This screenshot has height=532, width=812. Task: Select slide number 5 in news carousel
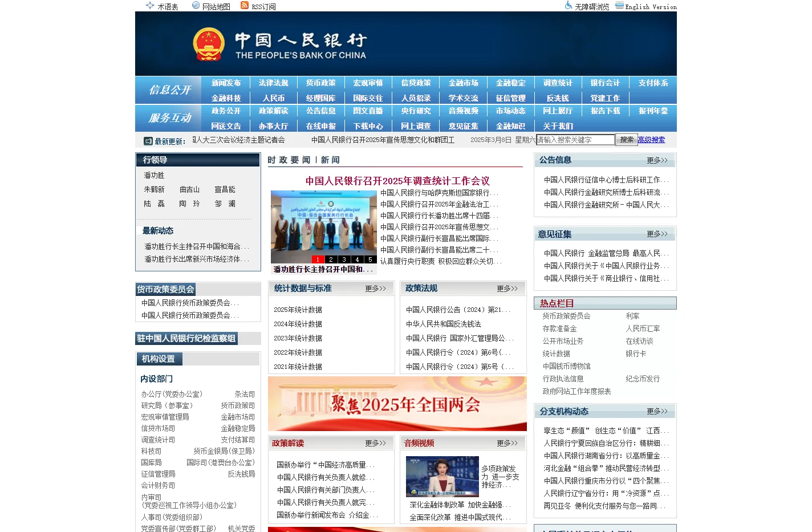tap(370, 259)
